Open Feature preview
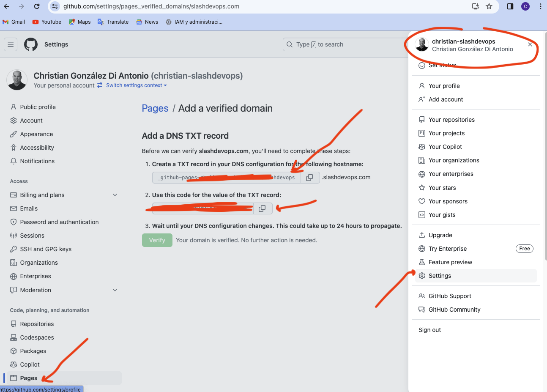547x392 pixels. (x=476, y=262)
